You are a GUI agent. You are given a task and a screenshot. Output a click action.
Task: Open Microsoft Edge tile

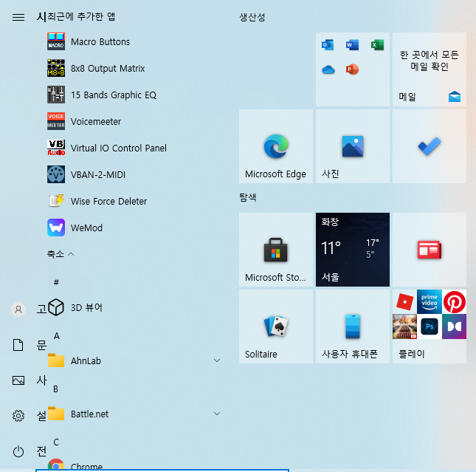click(x=276, y=146)
